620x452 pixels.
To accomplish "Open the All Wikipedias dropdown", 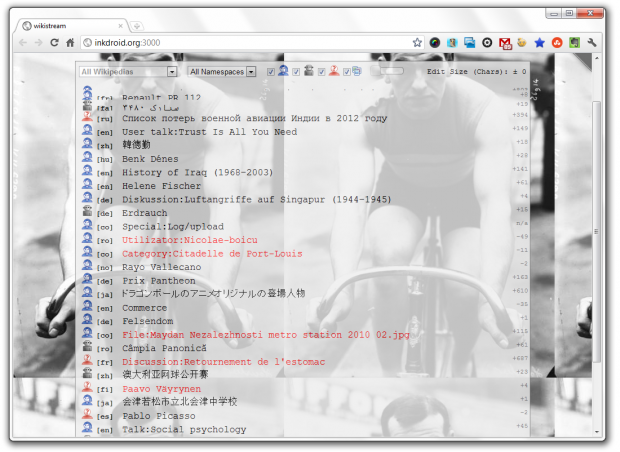I will click(128, 72).
